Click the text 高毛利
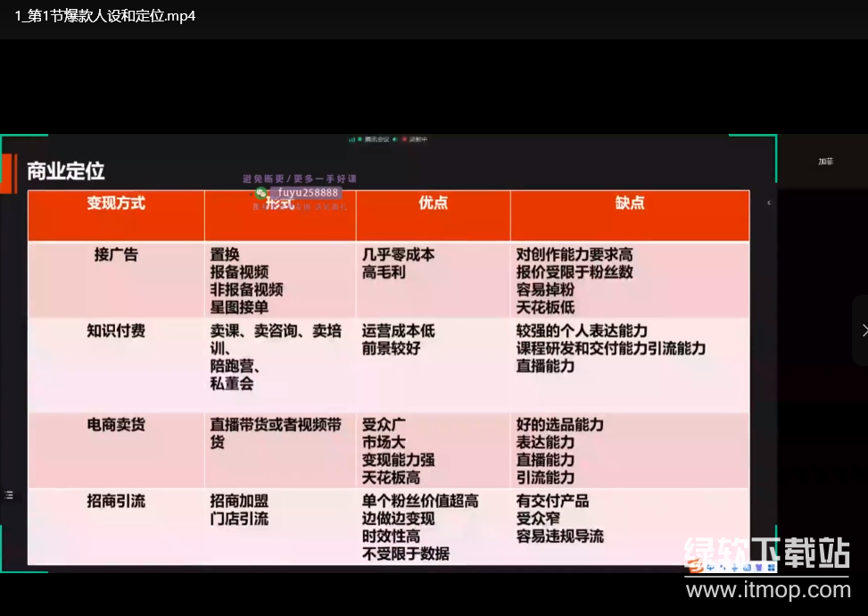868x616 pixels. [384, 272]
